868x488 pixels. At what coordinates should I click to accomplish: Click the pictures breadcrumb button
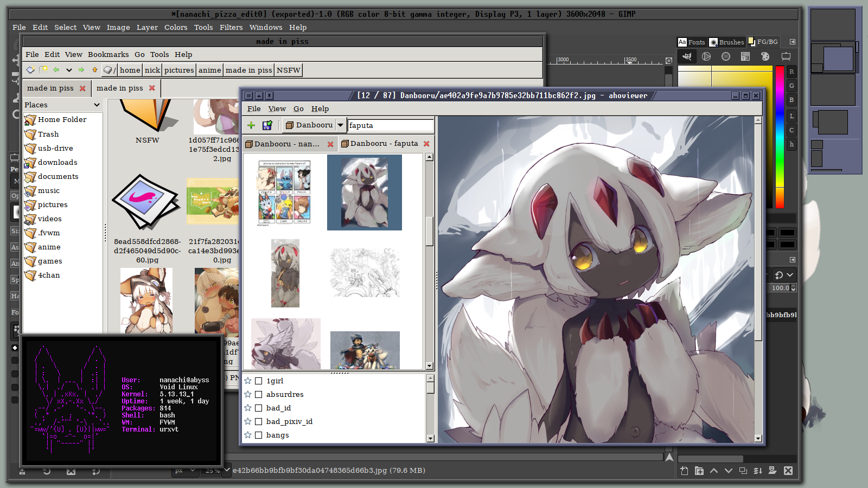(179, 70)
